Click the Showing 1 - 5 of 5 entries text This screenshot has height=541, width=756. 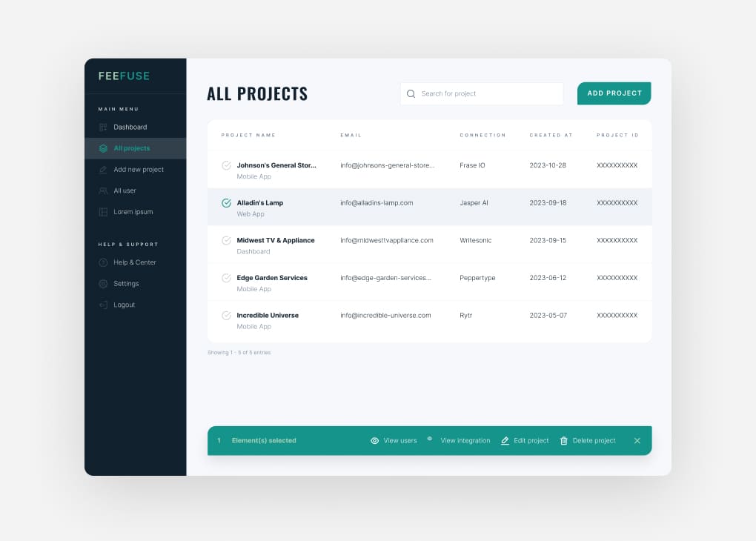239,353
